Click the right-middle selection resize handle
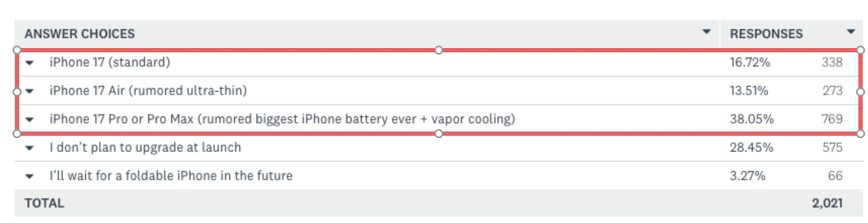The image size is (868, 223). pyautogui.click(x=860, y=92)
